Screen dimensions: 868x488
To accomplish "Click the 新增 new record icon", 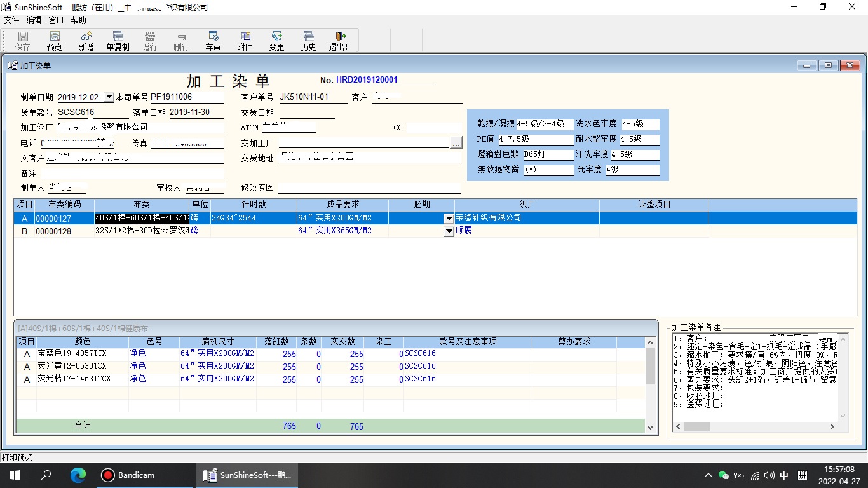I will (x=86, y=41).
